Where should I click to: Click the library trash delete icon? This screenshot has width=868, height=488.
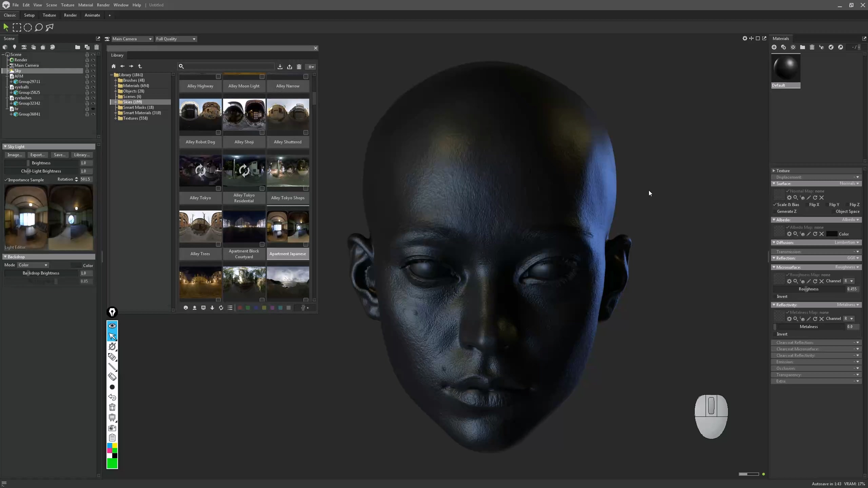click(299, 67)
